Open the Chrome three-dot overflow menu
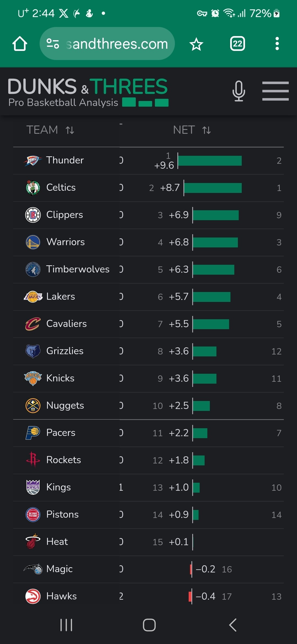The height and width of the screenshot is (644, 297). (x=277, y=44)
